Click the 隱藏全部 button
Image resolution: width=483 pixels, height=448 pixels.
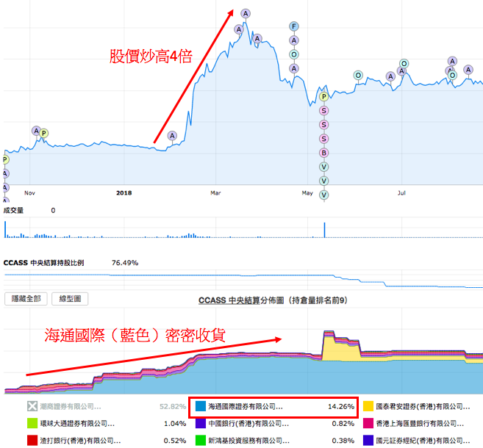26,300
